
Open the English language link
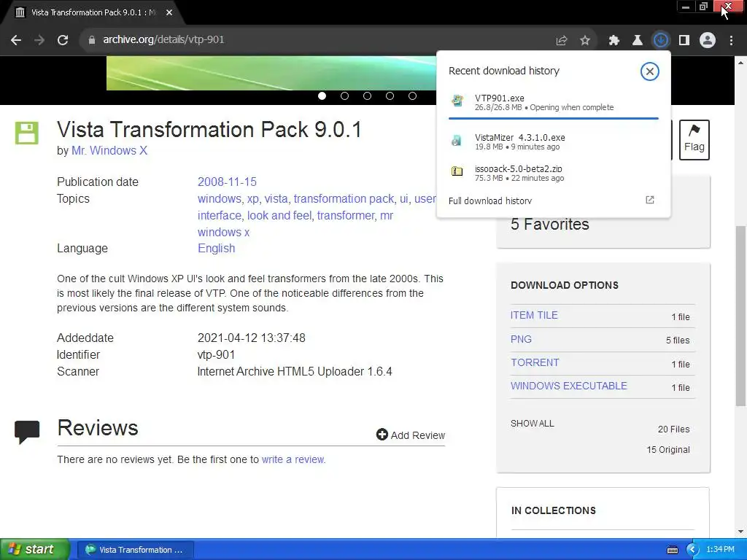(216, 249)
